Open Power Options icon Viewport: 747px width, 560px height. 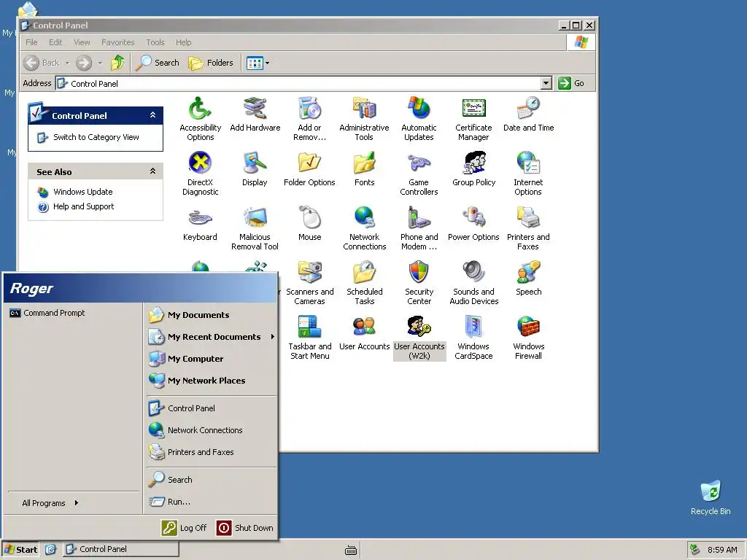[x=473, y=224]
